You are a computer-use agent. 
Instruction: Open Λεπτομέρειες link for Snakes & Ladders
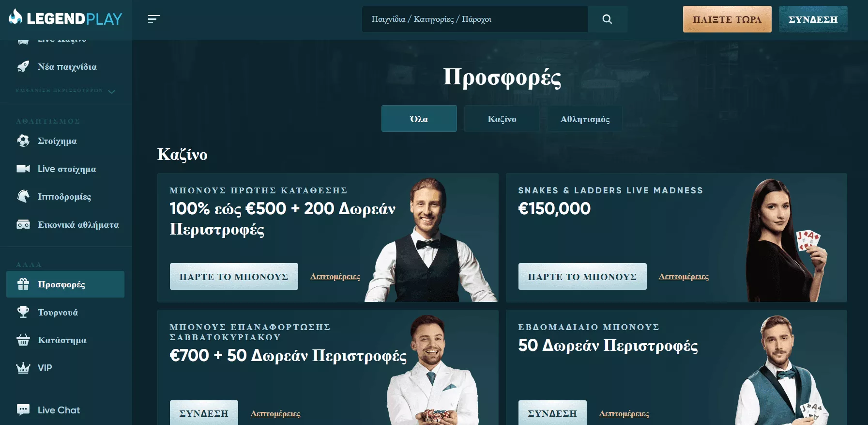(x=684, y=277)
